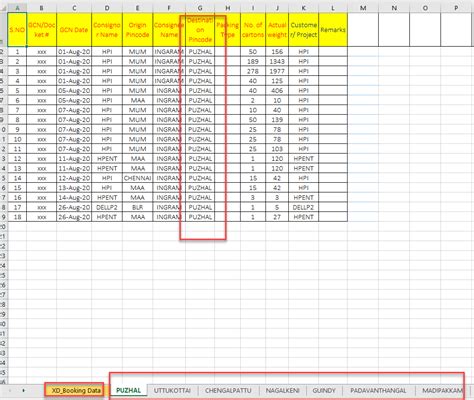Select weight cell with value 1343

pyautogui.click(x=277, y=61)
